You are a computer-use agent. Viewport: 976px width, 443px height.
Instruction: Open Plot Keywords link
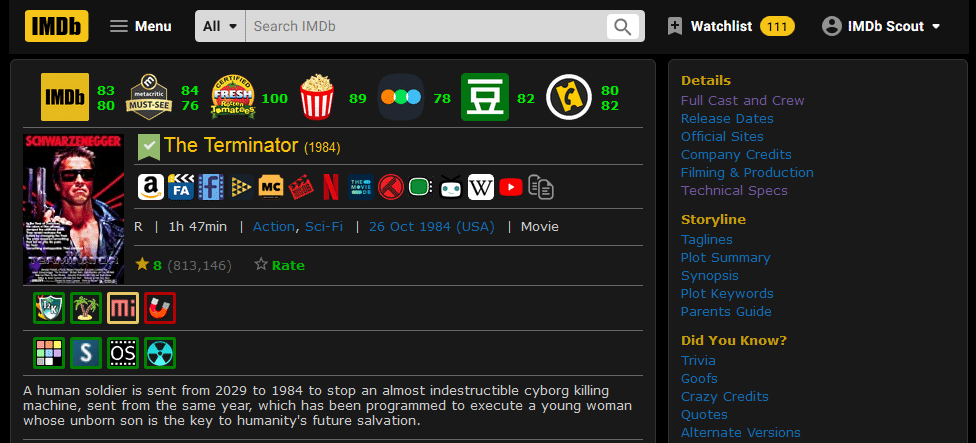727,294
